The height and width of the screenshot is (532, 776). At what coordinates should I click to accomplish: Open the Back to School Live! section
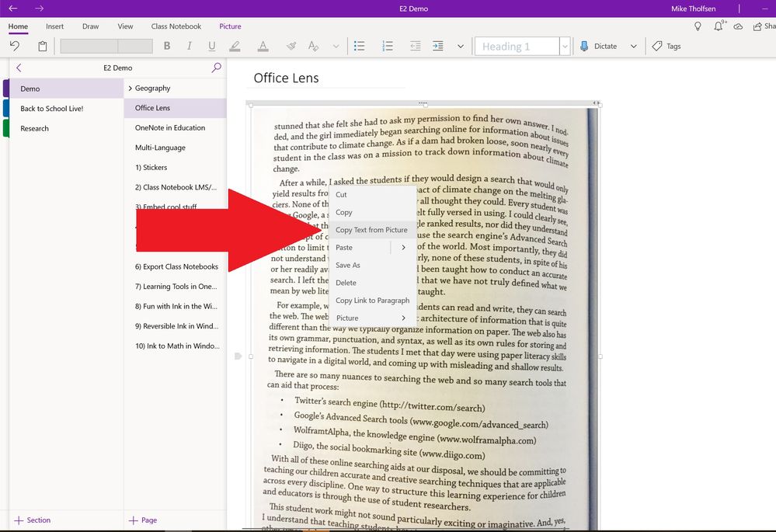[66, 109]
